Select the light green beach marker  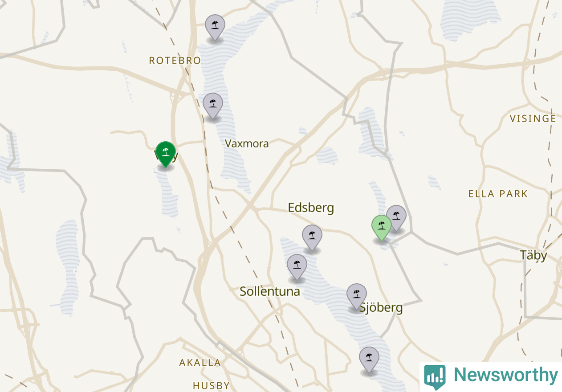382,228
